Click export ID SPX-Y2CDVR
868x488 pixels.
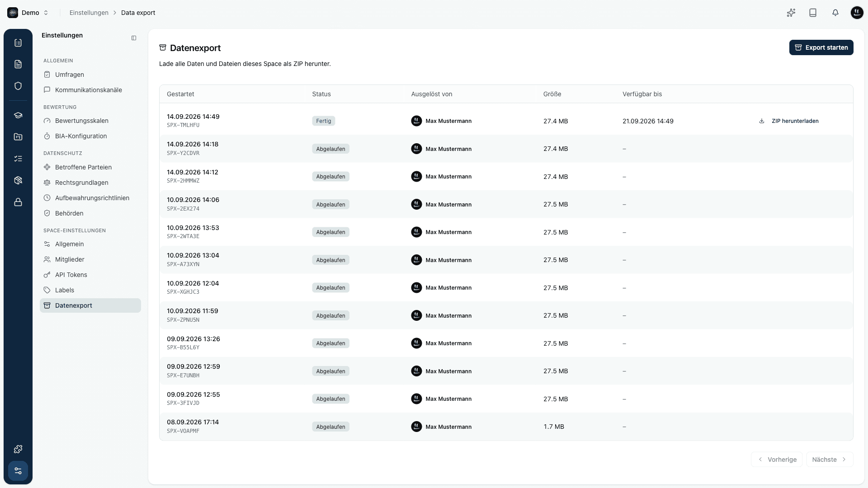tap(183, 153)
